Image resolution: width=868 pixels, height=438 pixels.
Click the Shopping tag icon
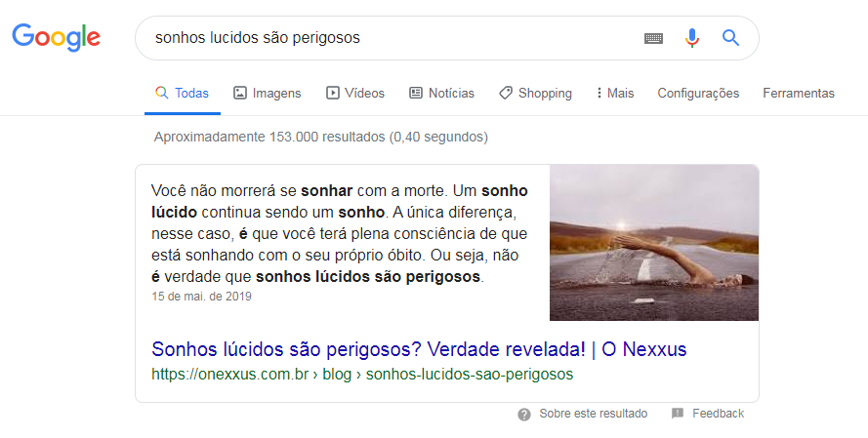(x=506, y=93)
